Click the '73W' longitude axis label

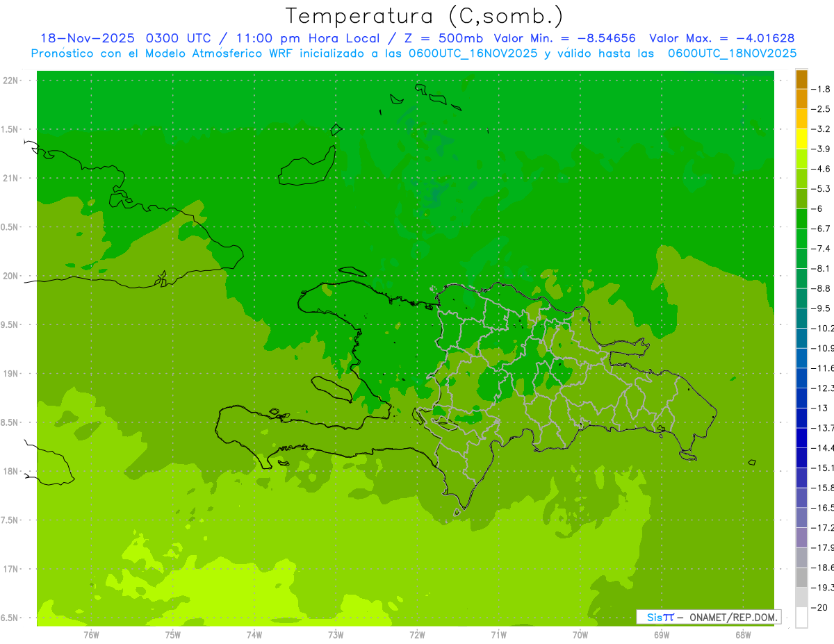[x=336, y=634]
